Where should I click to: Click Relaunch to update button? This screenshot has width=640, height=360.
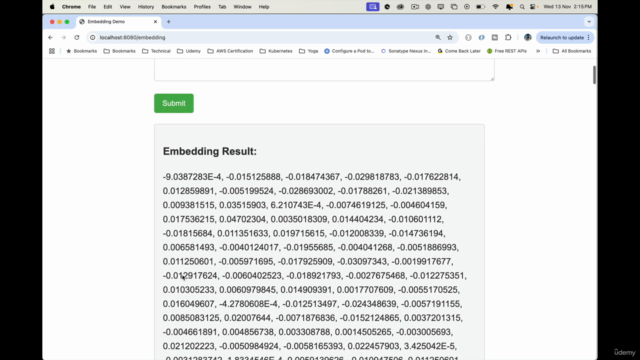coord(562,38)
